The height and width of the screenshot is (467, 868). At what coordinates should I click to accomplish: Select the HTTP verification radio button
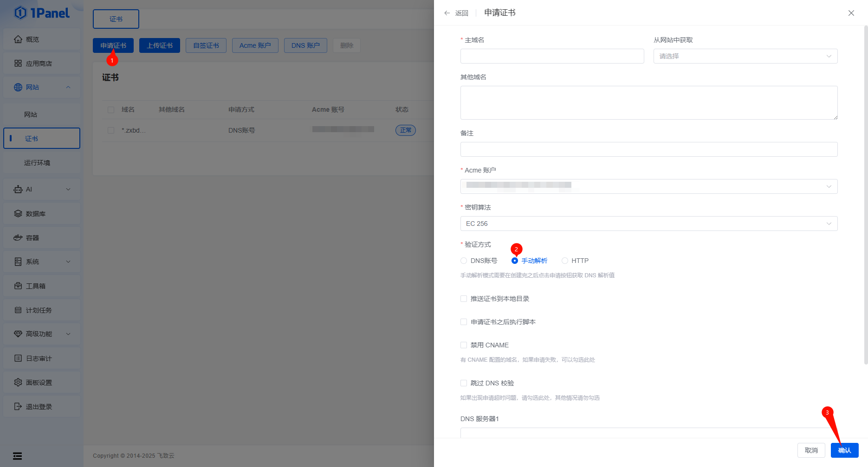[565, 261]
